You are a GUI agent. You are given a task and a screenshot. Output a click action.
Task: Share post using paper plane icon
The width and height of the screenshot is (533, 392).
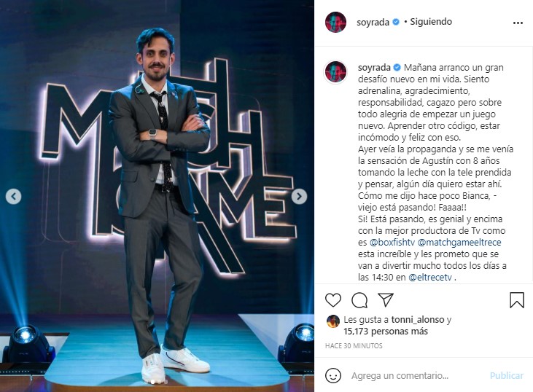386,299
